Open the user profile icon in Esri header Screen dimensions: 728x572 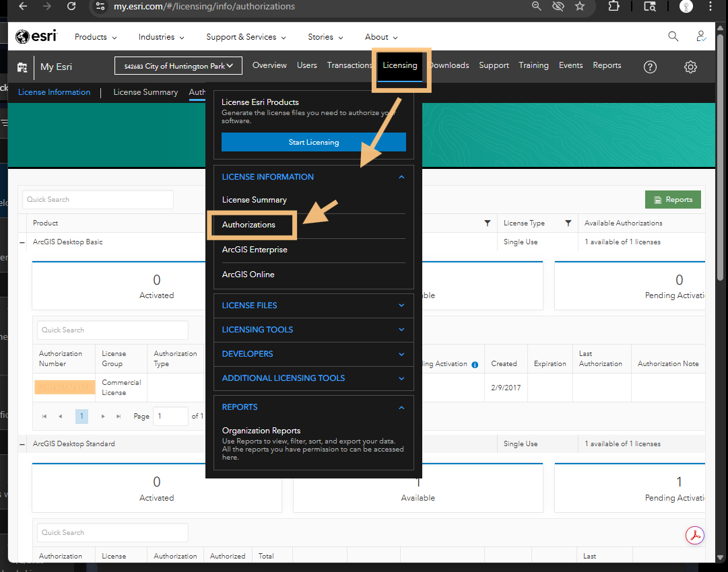click(701, 36)
